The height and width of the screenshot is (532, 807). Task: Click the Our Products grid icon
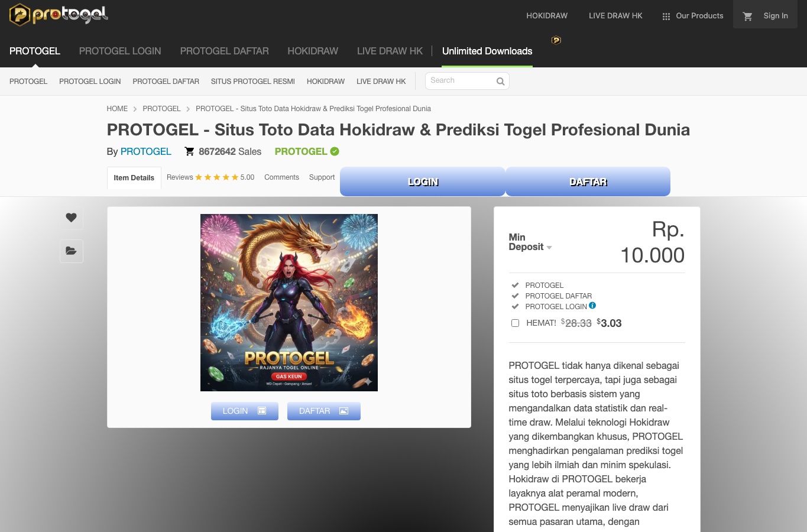coord(666,17)
